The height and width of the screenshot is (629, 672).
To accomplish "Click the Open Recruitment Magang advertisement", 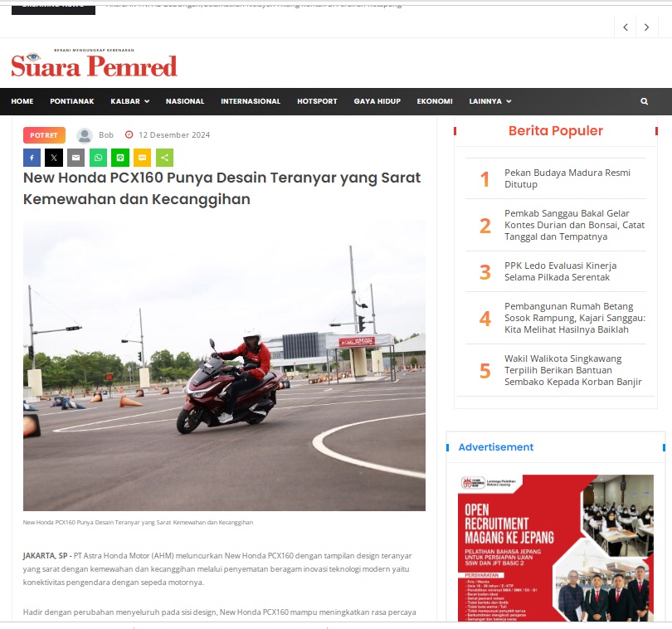I will 556,548.
